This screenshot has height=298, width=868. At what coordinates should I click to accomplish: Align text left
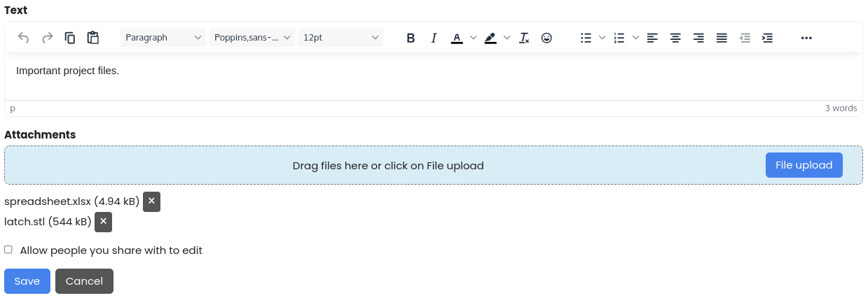click(652, 38)
